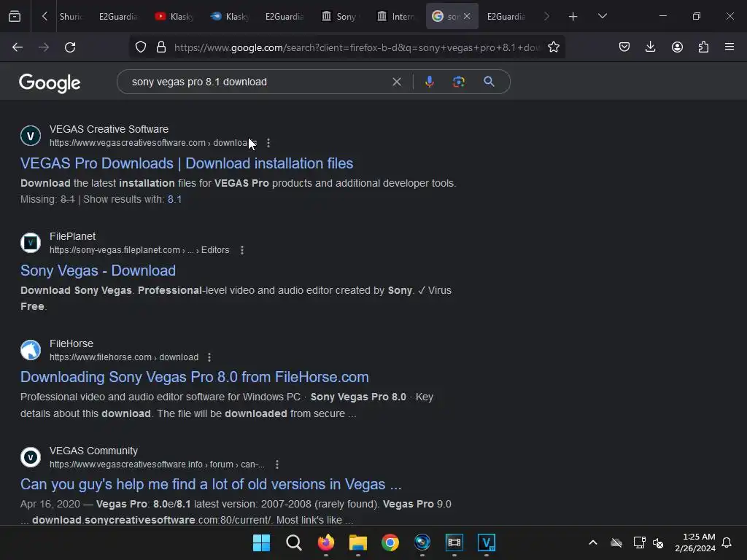Open Firefox from the taskbar
Image resolution: width=747 pixels, height=560 pixels.
[x=326, y=542]
